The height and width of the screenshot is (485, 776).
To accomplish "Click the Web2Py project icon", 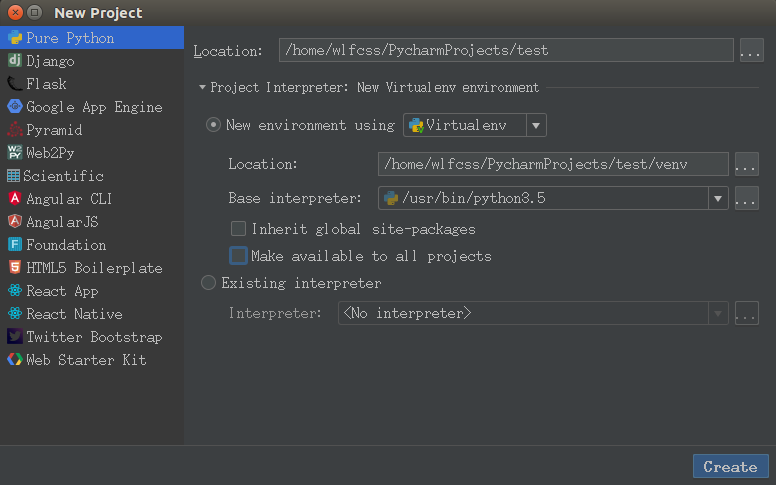I will coord(14,153).
